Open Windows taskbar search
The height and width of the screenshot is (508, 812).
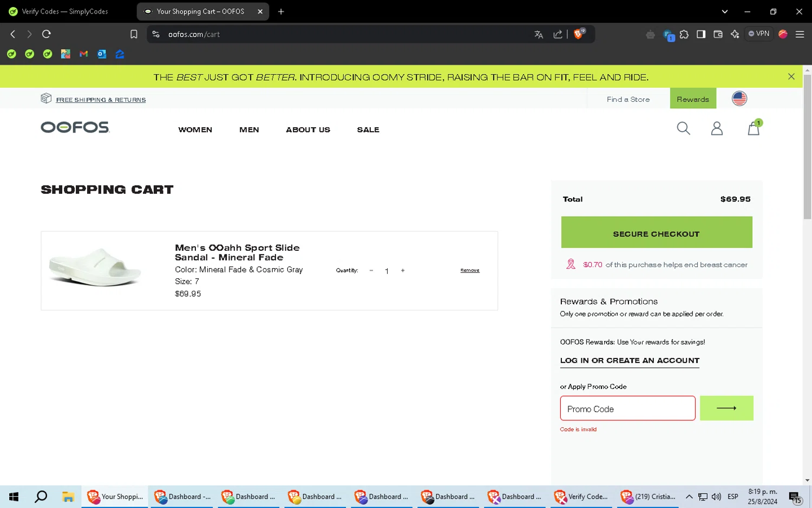41,497
